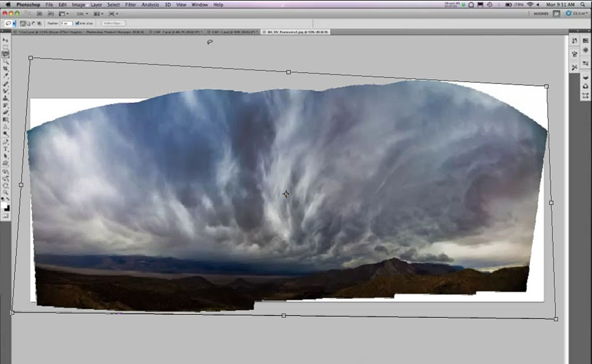Open the View Extras dropdown
The image size is (592, 364).
point(63,14)
